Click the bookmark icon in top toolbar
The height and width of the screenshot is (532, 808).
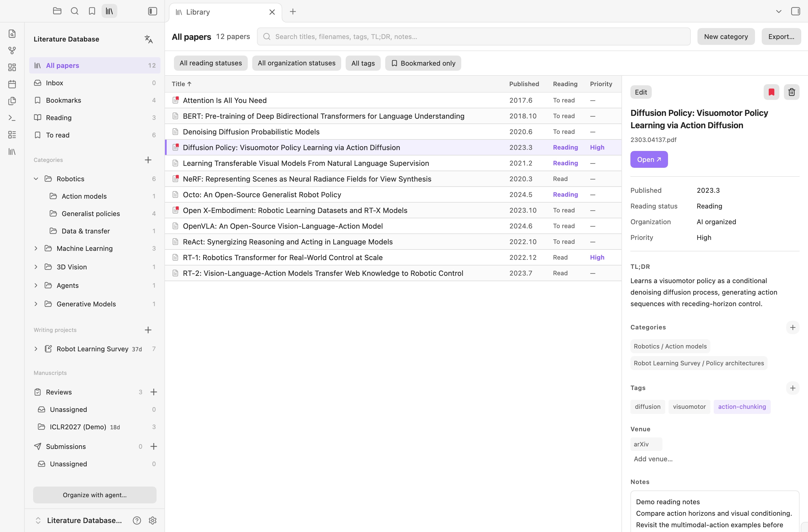point(92,11)
